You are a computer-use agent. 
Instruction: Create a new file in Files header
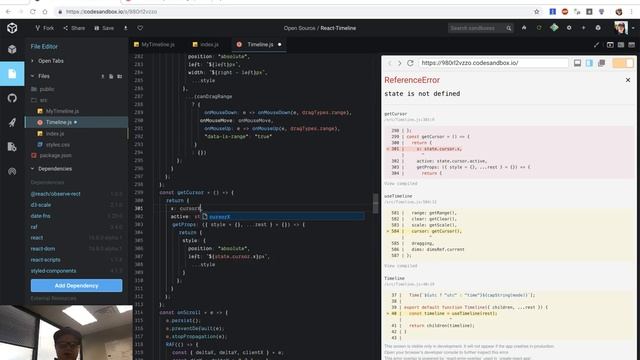tap(111, 76)
